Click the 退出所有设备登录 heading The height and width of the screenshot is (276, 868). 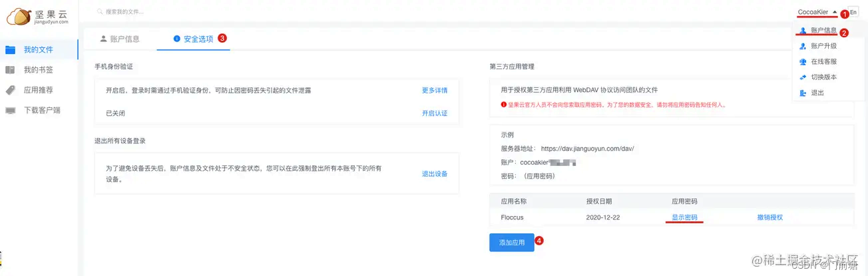pos(120,141)
